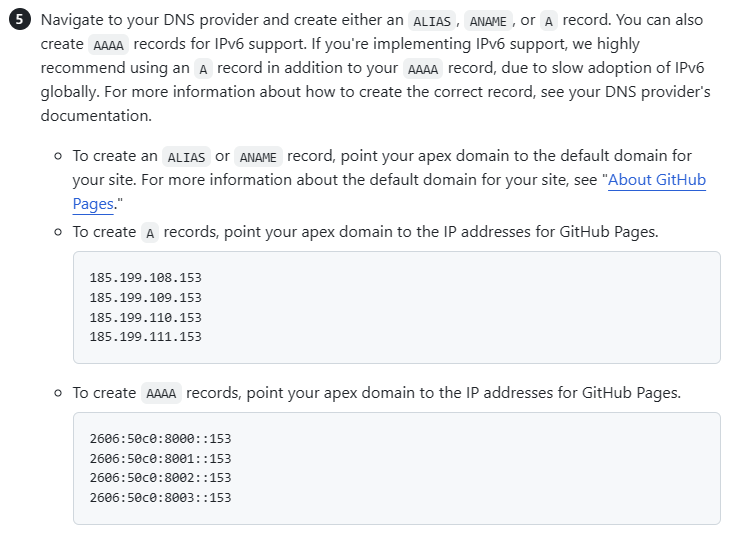This screenshot has height=534, width=750.
Task: Select the IPv6 address 2606:50c0:8002::153
Action: pos(160,478)
